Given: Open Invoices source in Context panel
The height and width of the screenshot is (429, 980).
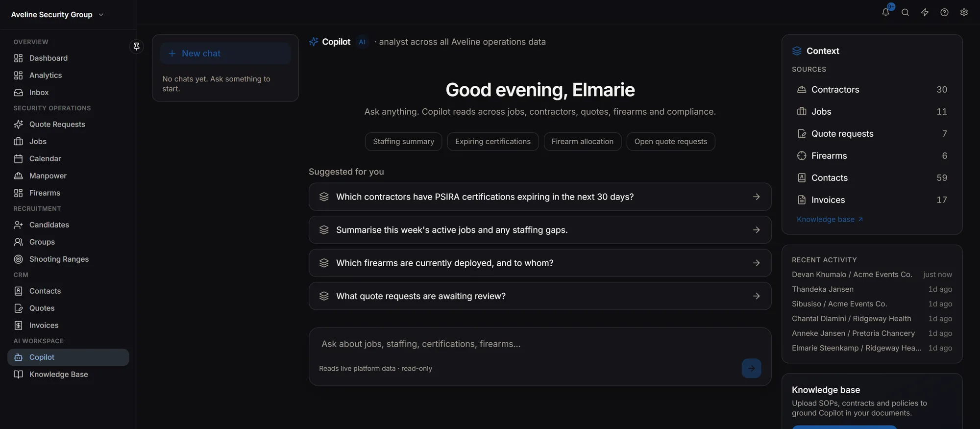Looking at the screenshot, I should [872, 200].
